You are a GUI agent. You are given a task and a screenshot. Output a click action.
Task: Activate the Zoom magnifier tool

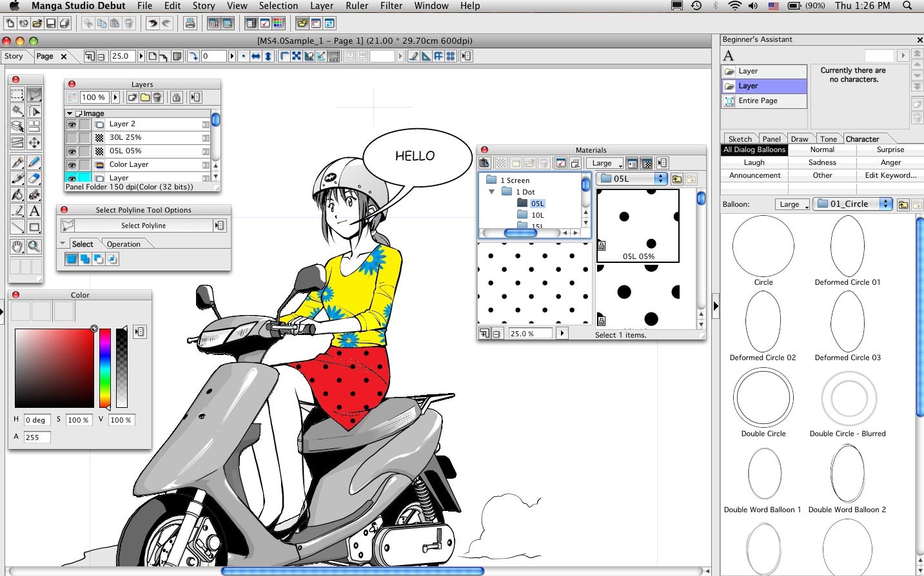pyautogui.click(x=34, y=245)
